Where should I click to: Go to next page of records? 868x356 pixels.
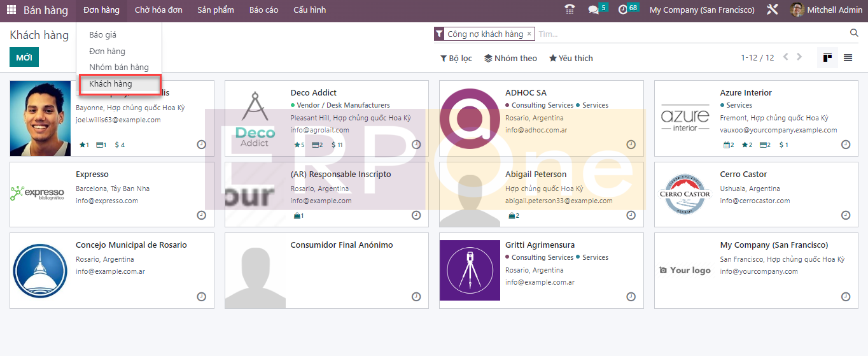799,57
